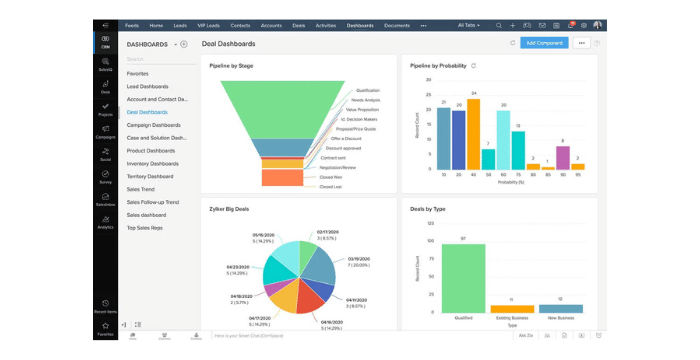Viewport: 700px width, 360px height.
Task: Open Sales Follow-up Trend in the list
Action: [153, 202]
